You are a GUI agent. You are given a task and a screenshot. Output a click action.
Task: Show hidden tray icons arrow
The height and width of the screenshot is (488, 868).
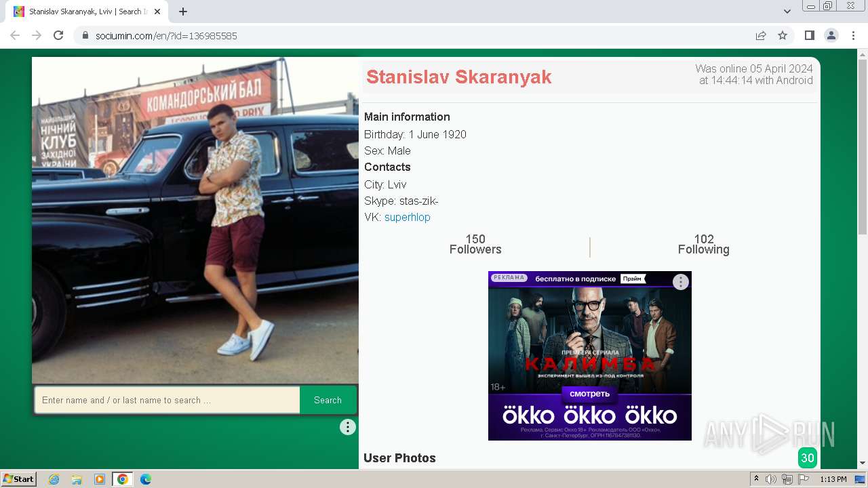click(756, 479)
